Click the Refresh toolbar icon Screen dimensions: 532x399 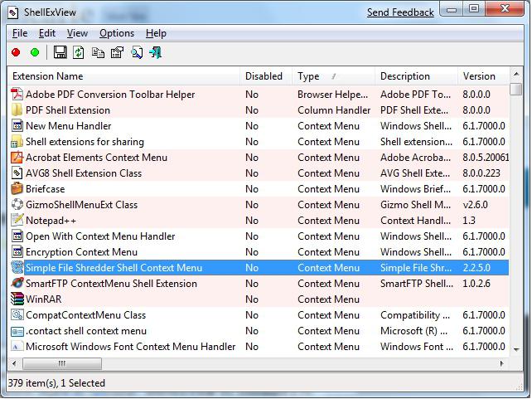coord(79,52)
